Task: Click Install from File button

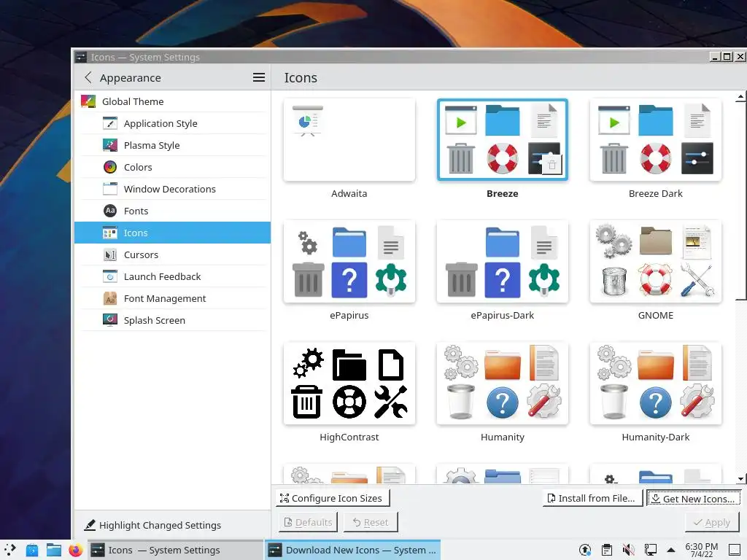Action: pyautogui.click(x=592, y=498)
